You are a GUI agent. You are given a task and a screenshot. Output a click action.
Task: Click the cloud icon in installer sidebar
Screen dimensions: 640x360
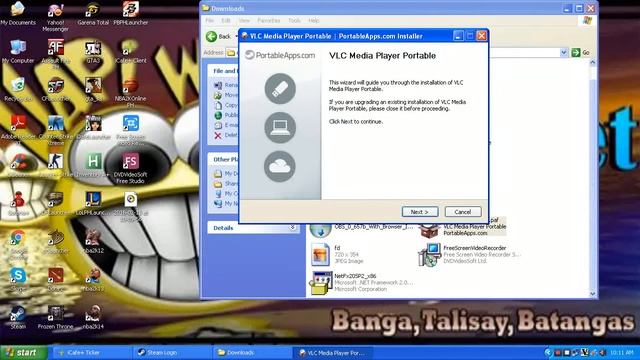pyautogui.click(x=280, y=166)
